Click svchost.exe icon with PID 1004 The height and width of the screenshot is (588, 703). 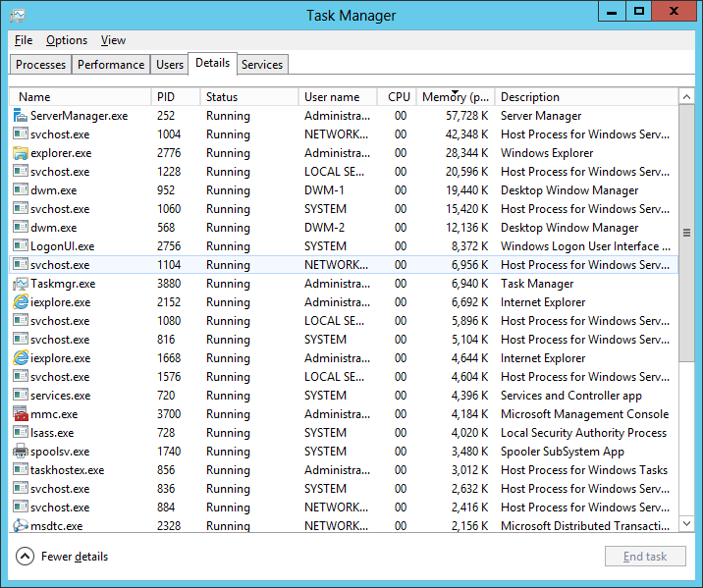click(x=21, y=134)
